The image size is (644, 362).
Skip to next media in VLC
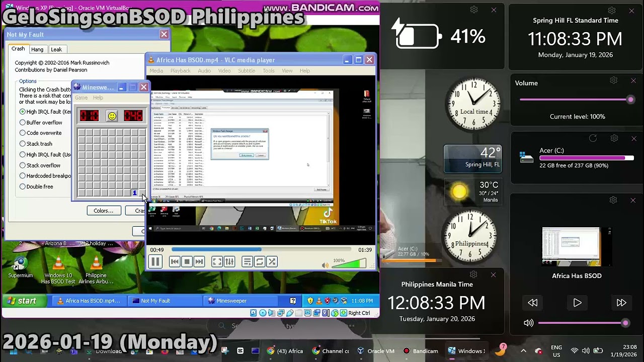pos(199,261)
